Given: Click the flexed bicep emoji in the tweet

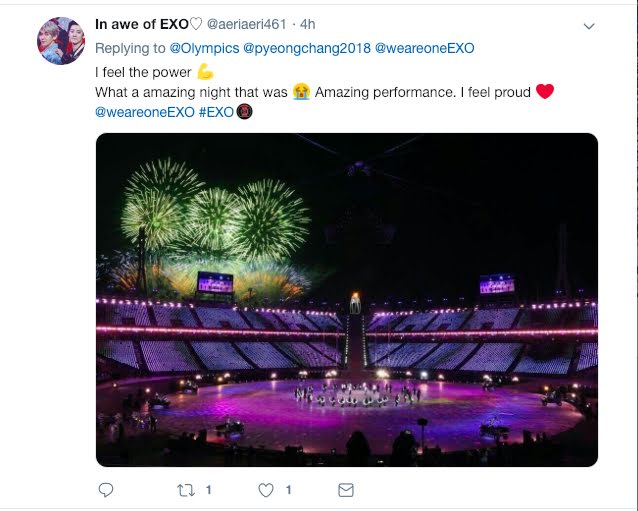Looking at the screenshot, I should click(x=205, y=73).
